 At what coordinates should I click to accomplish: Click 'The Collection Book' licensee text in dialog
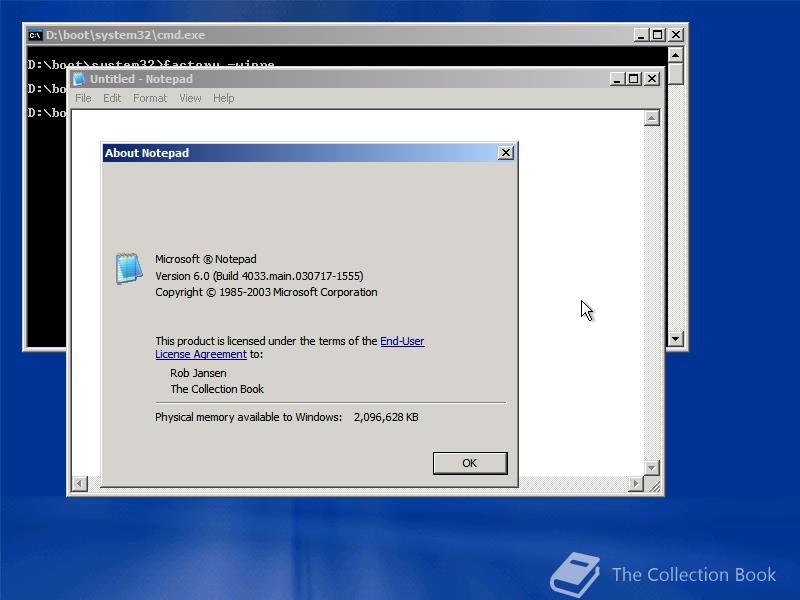[x=217, y=389]
